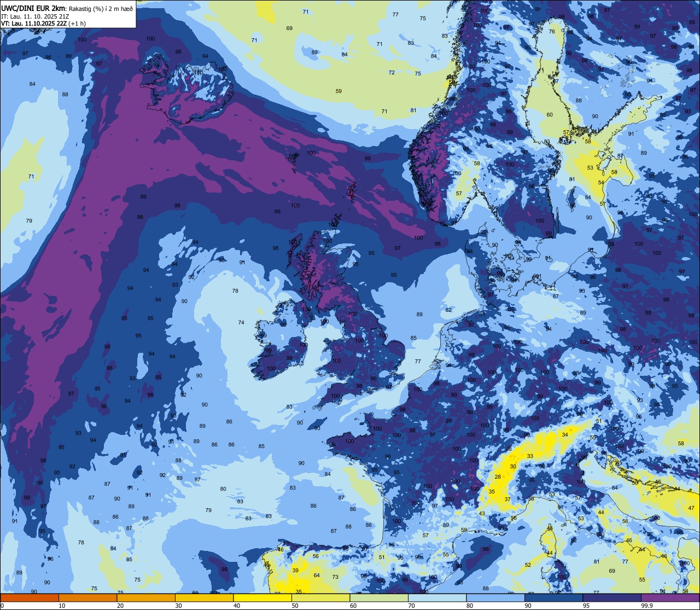
Task: Click the "IT: Lau. 11. 10. 2025 21Z" line
Action: pos(35,16)
